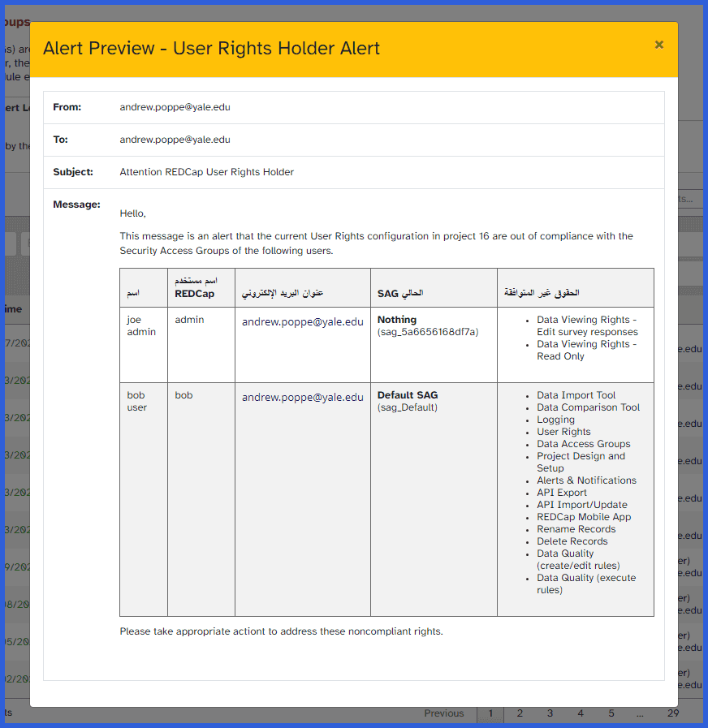Go to page 5 in background pagination
Image resolution: width=708 pixels, height=728 pixels.
click(611, 713)
